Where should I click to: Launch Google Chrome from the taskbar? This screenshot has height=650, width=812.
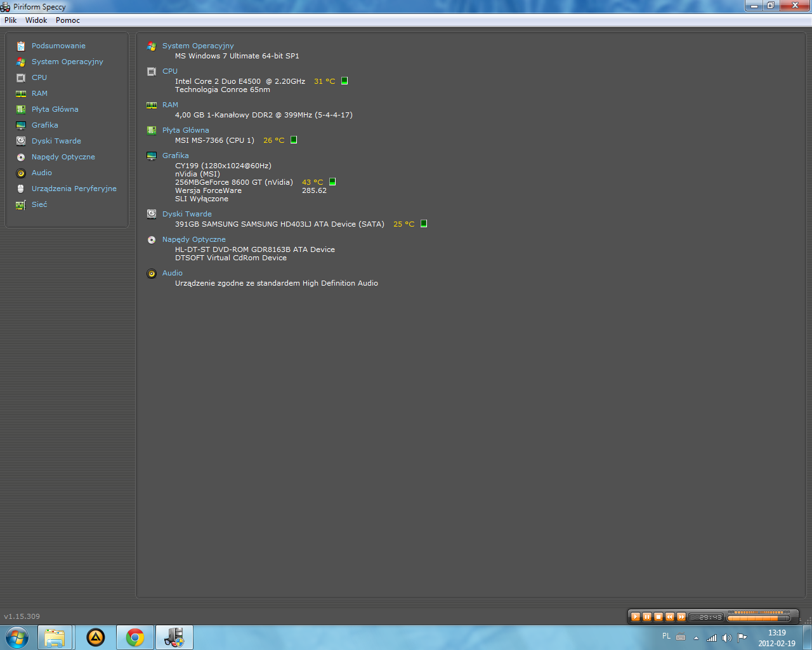click(x=135, y=637)
